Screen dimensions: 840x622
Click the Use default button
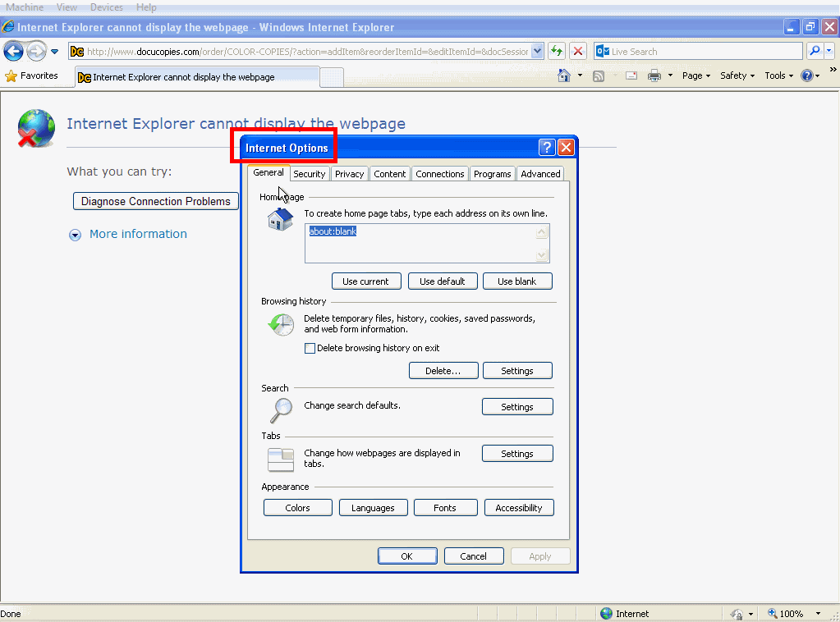[x=443, y=281]
